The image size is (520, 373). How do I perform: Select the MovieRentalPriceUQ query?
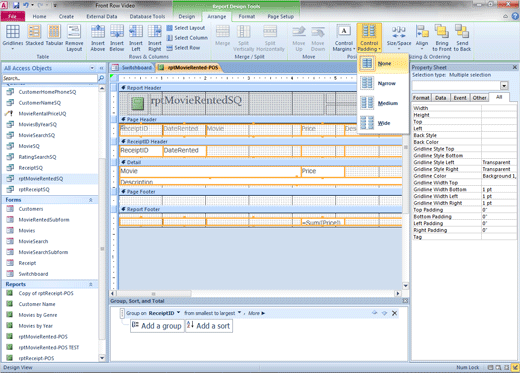[42, 114]
